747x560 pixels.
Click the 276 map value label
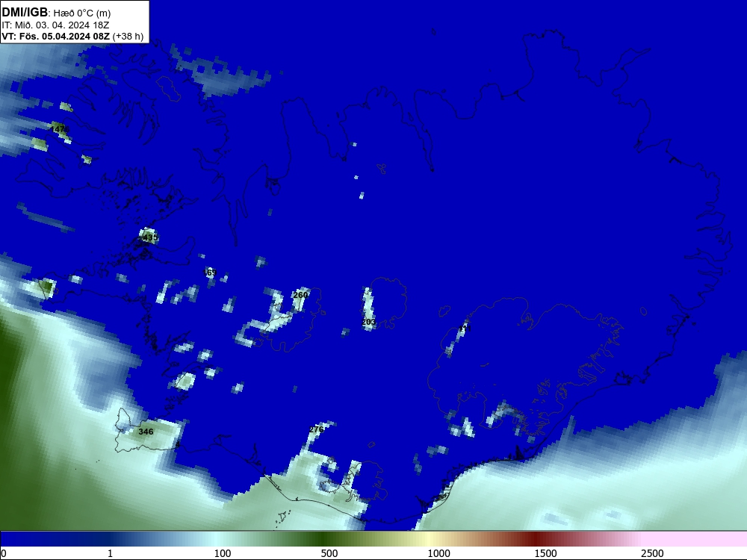coord(316,429)
